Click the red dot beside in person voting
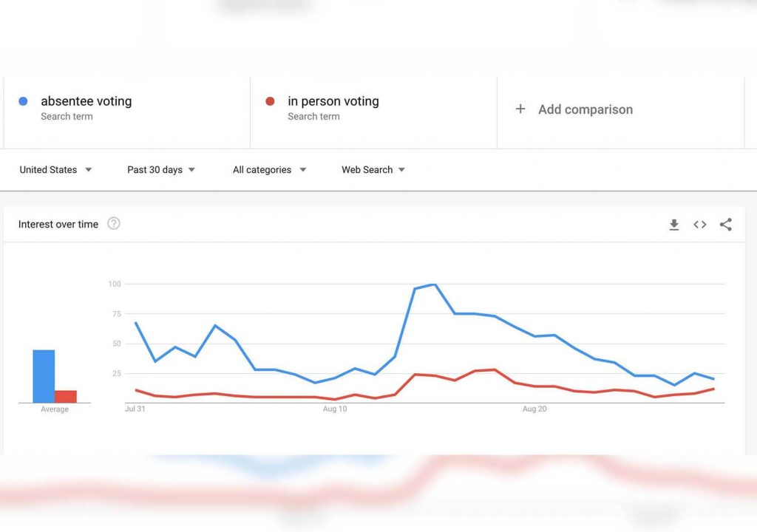757x532 pixels. (270, 101)
